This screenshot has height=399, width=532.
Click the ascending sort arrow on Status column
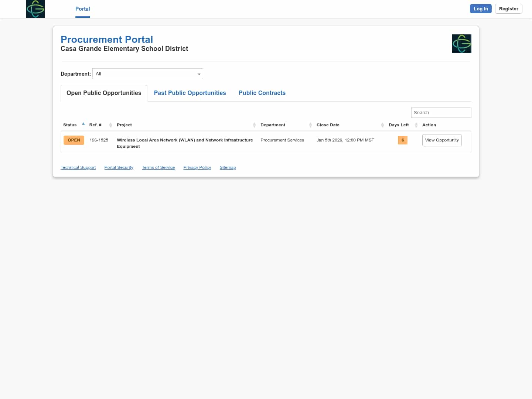(x=83, y=123)
